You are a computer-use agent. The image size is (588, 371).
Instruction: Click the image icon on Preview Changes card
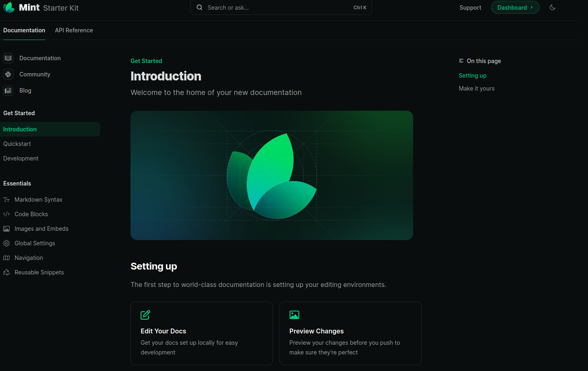point(294,315)
